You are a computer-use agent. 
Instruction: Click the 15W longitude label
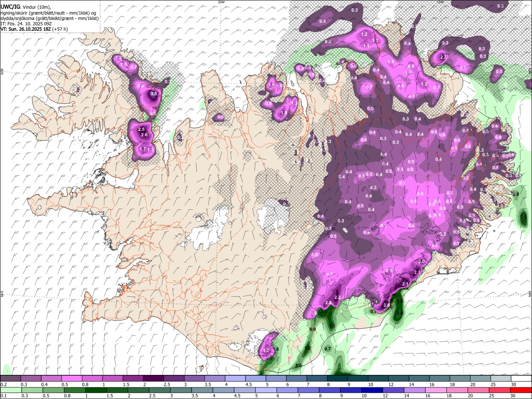click(x=440, y=2)
